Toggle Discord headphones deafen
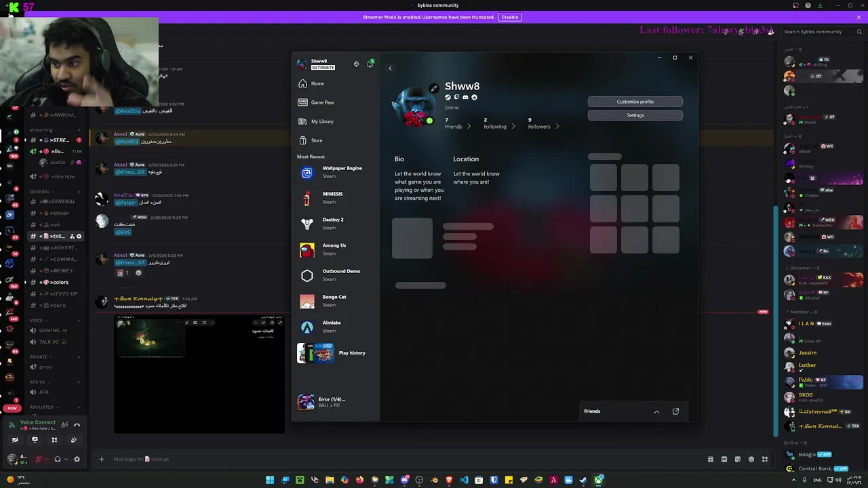This screenshot has height=488, width=868. tap(58, 459)
